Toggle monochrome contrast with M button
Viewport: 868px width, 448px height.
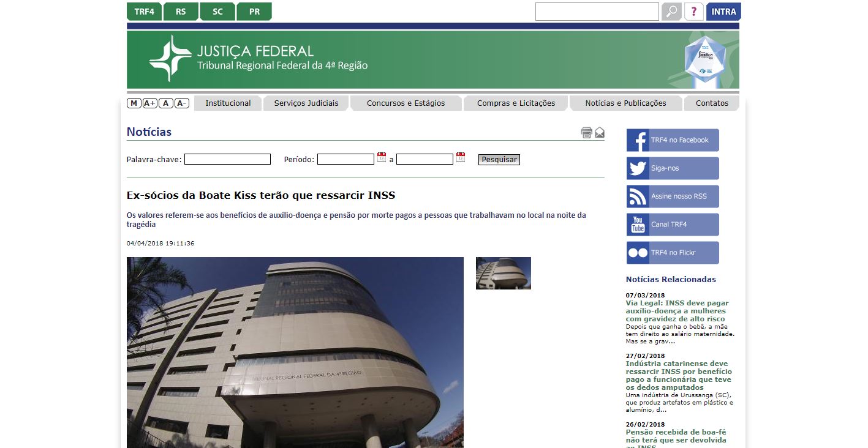click(x=134, y=103)
